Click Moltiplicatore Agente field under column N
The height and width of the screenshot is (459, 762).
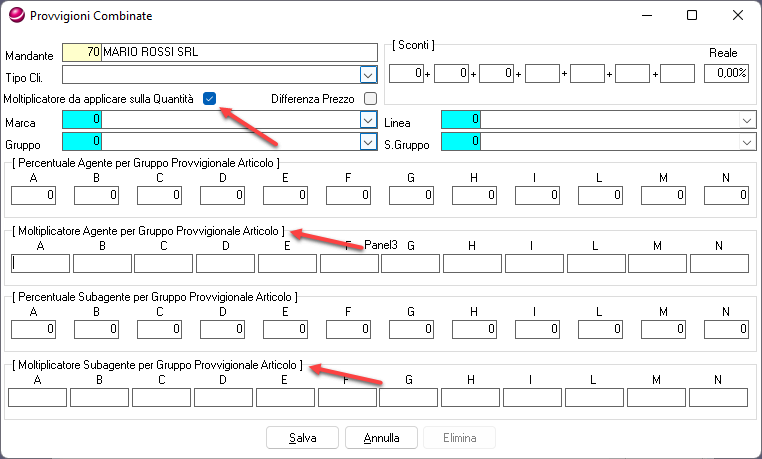pyautogui.click(x=719, y=264)
